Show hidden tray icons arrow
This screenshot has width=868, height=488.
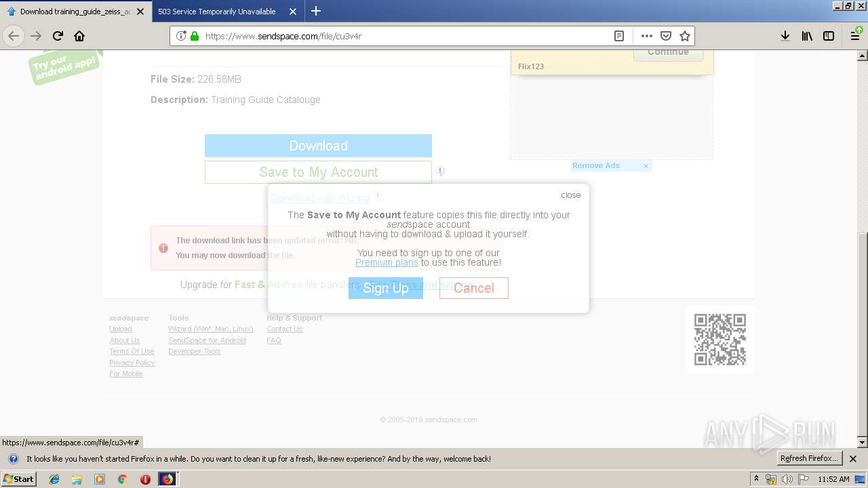pyautogui.click(x=756, y=479)
